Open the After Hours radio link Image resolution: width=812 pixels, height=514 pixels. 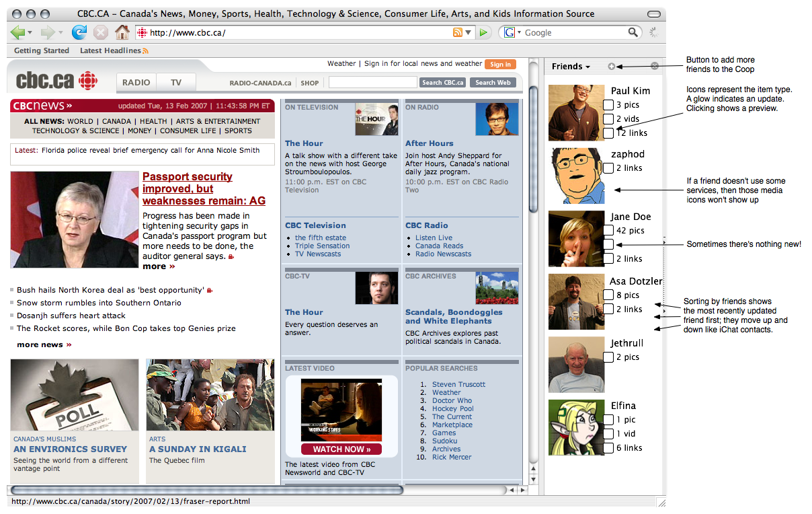(429, 143)
